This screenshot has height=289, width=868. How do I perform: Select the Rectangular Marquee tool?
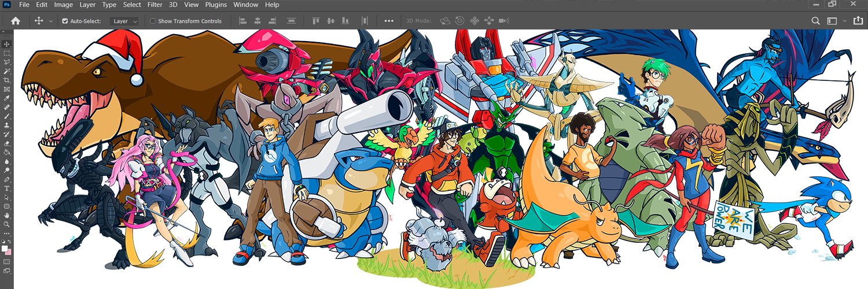(7, 53)
